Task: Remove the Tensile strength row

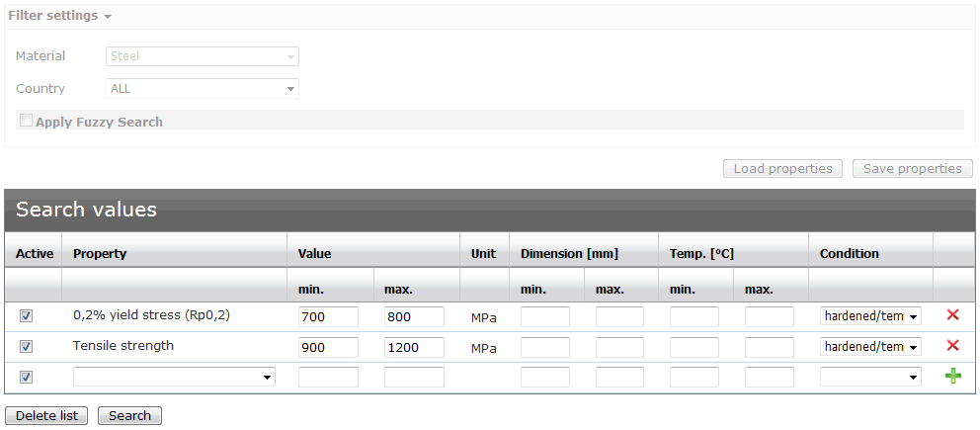Action: pyautogui.click(x=952, y=346)
